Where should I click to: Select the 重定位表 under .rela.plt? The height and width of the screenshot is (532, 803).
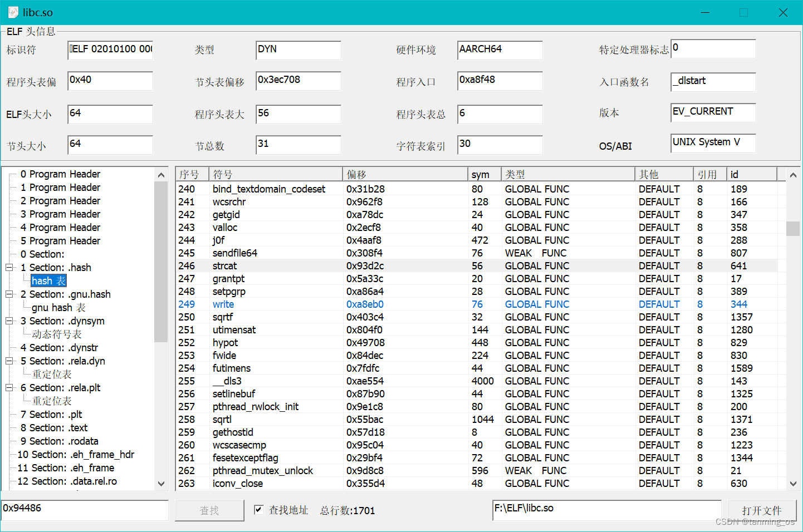[52, 401]
